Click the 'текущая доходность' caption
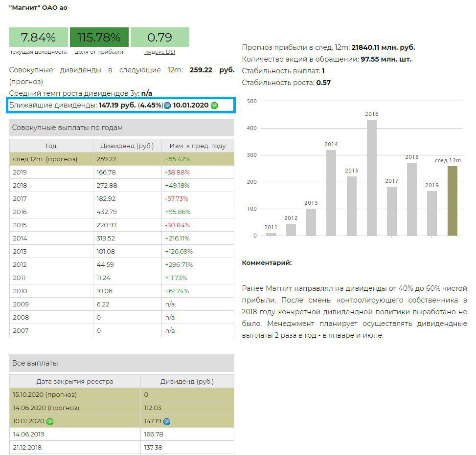Image resolution: width=476 pixels, height=455 pixels. click(39, 52)
